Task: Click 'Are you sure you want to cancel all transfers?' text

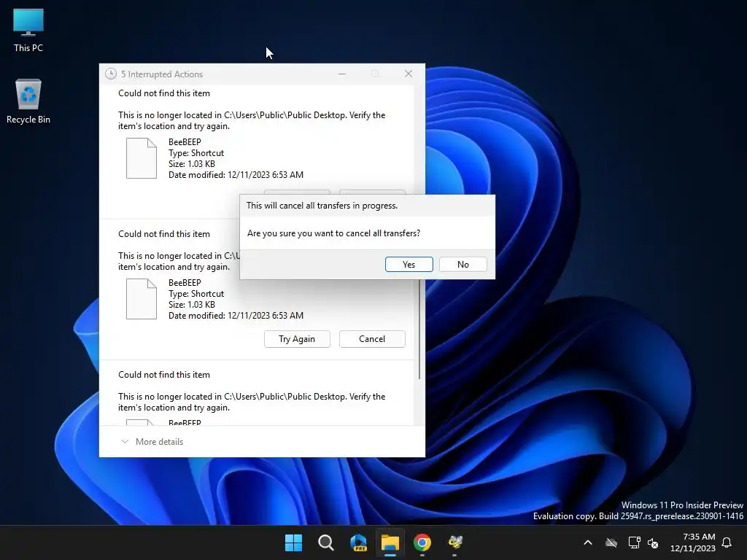Action: click(333, 233)
